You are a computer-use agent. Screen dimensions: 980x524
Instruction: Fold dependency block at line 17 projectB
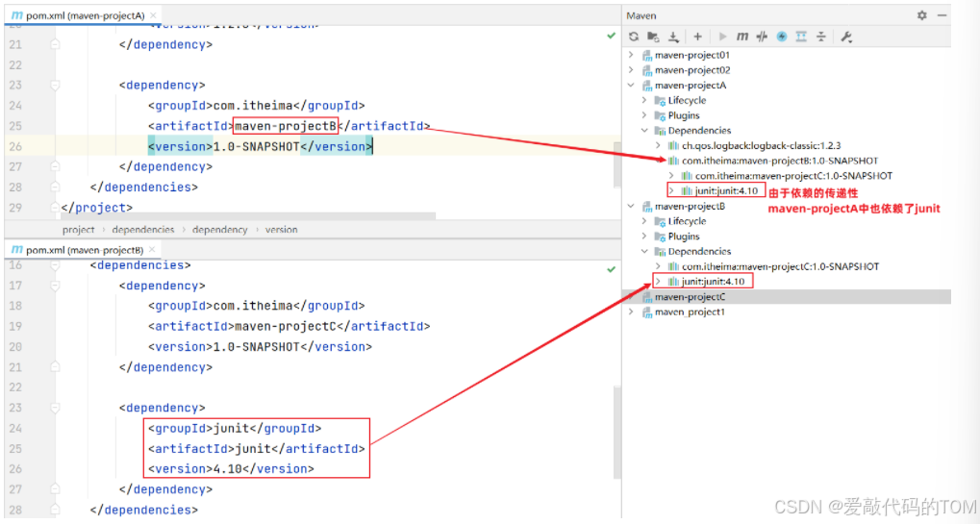click(55, 286)
